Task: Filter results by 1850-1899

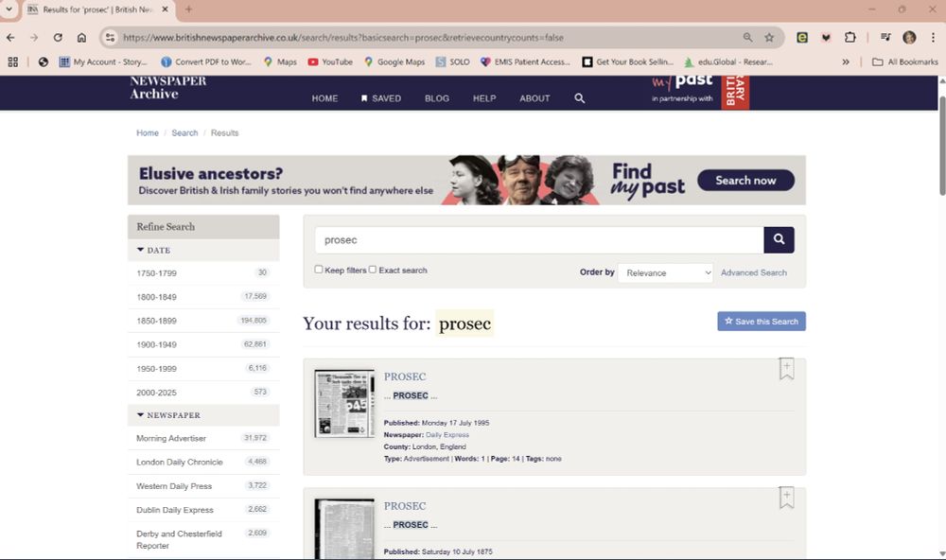Action: pos(203,321)
